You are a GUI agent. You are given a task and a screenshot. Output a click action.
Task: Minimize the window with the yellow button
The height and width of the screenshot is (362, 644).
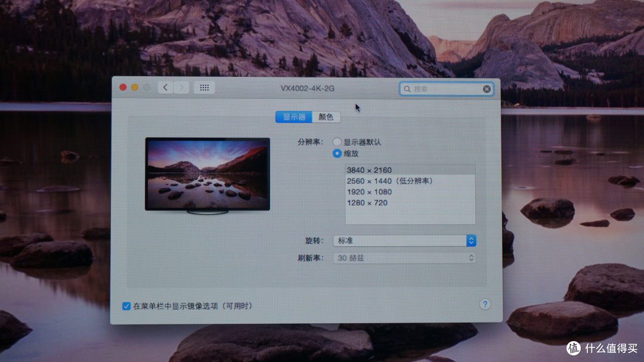point(135,87)
